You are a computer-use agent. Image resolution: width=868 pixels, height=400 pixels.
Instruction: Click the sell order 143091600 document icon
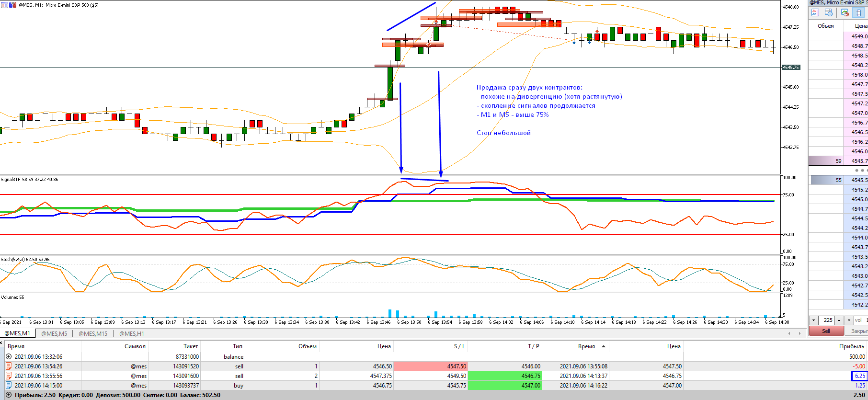click(x=9, y=376)
